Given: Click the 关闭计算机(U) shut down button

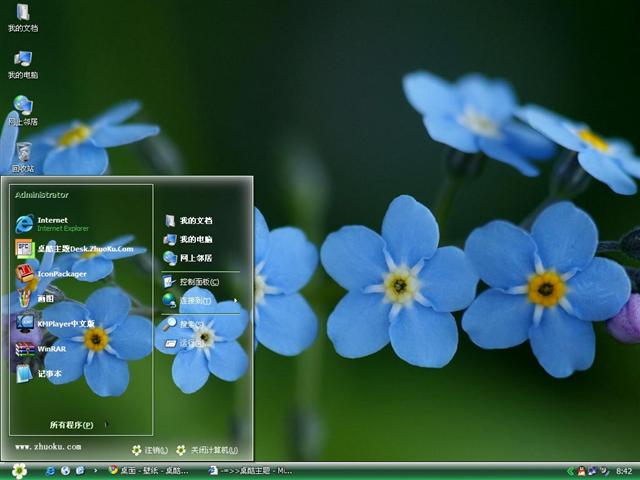Looking at the screenshot, I should [207, 450].
